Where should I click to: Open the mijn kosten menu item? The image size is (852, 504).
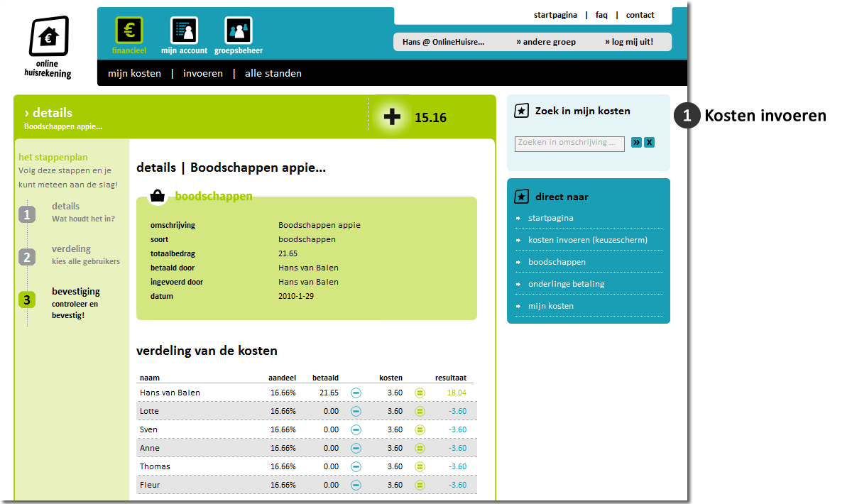pos(134,73)
